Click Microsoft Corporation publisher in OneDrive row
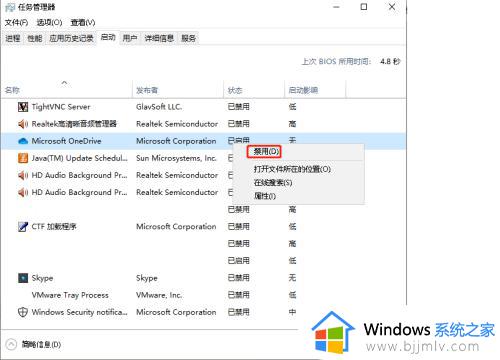This screenshot has height=360, width=500. (176, 141)
